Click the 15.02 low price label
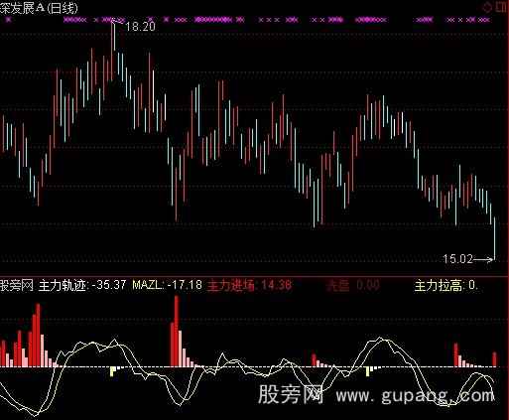Viewport: 509px width, 420px height. click(458, 259)
